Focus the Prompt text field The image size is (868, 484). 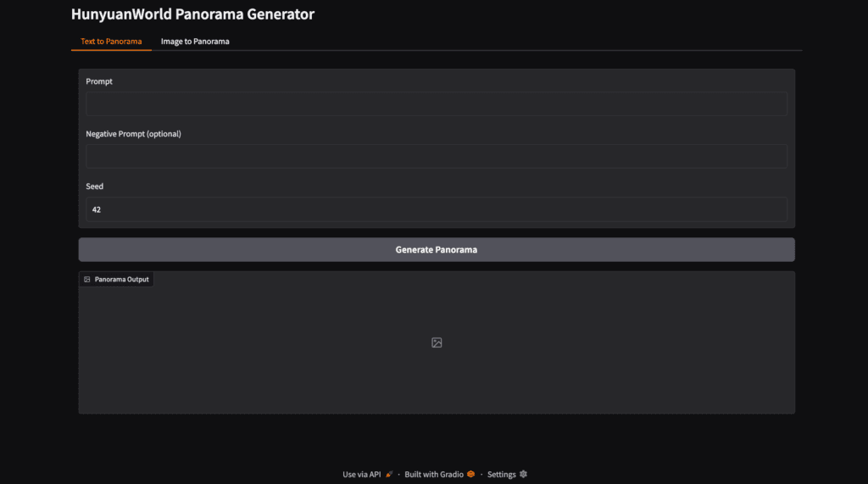(x=437, y=104)
